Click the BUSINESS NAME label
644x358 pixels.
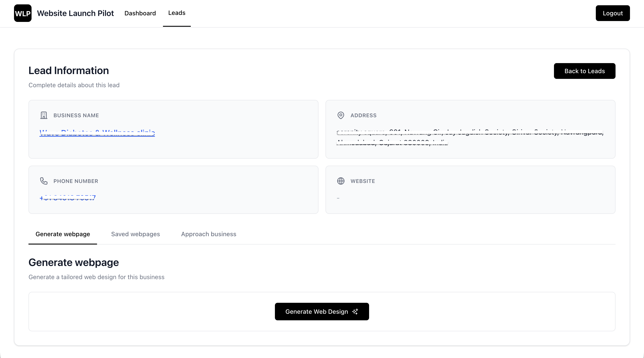(x=76, y=115)
